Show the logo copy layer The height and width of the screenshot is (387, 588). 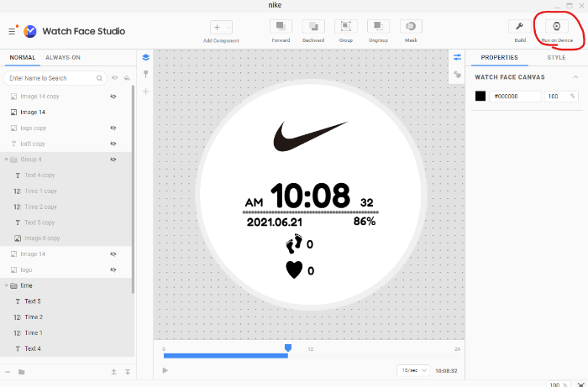coord(113,128)
